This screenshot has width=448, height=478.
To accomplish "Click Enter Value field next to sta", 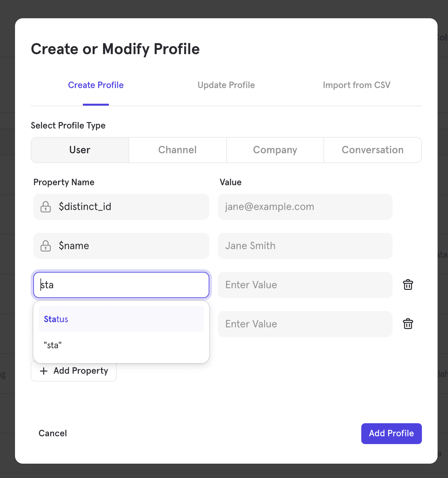I will tap(305, 285).
